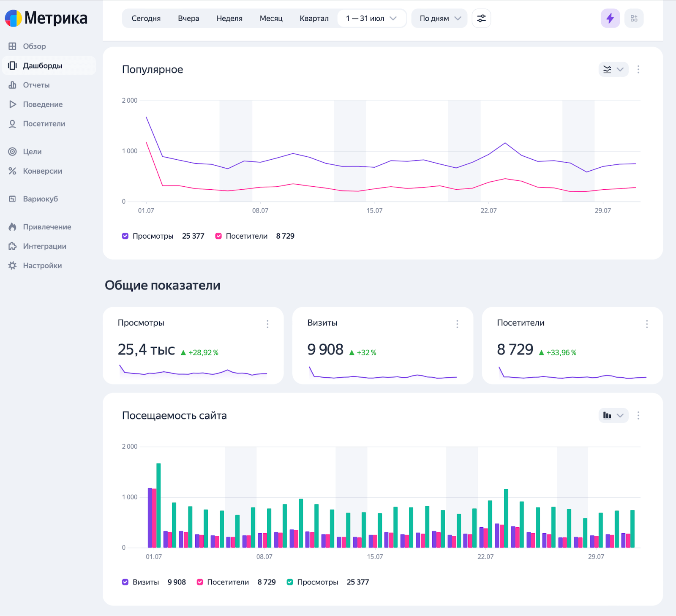Image resolution: width=676 pixels, height=616 pixels.
Task: Switch to the Неделя period tab
Action: click(x=229, y=19)
